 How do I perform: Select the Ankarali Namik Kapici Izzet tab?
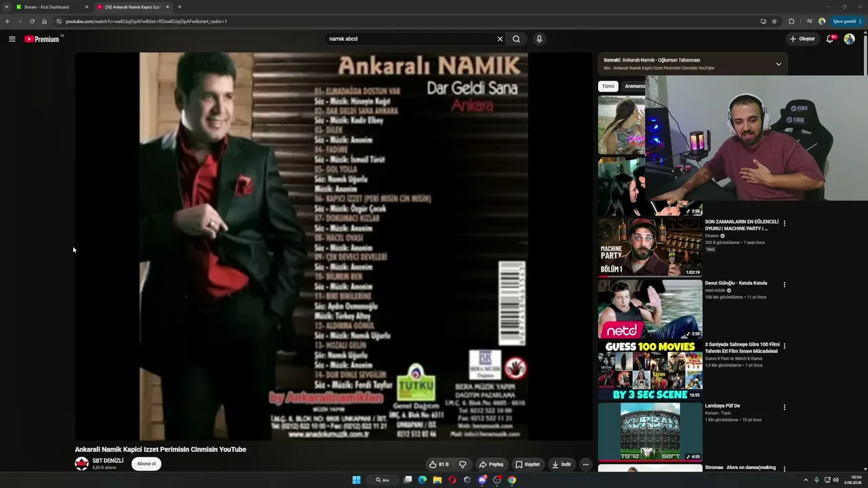133,7
